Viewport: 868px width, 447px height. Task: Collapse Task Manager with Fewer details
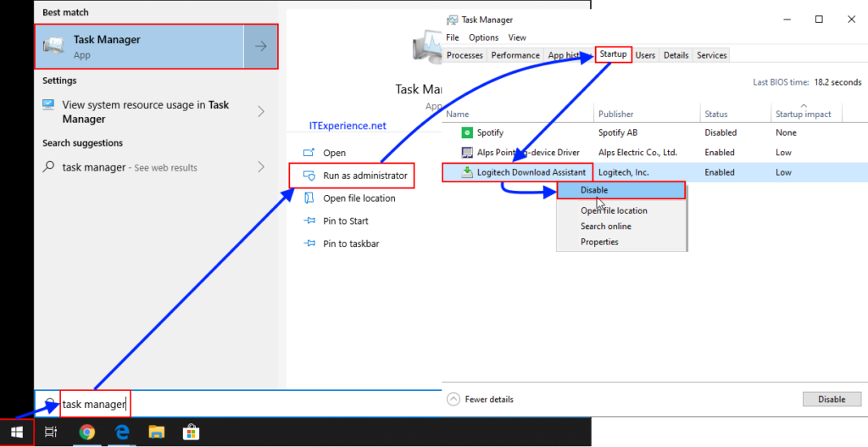[481, 400]
